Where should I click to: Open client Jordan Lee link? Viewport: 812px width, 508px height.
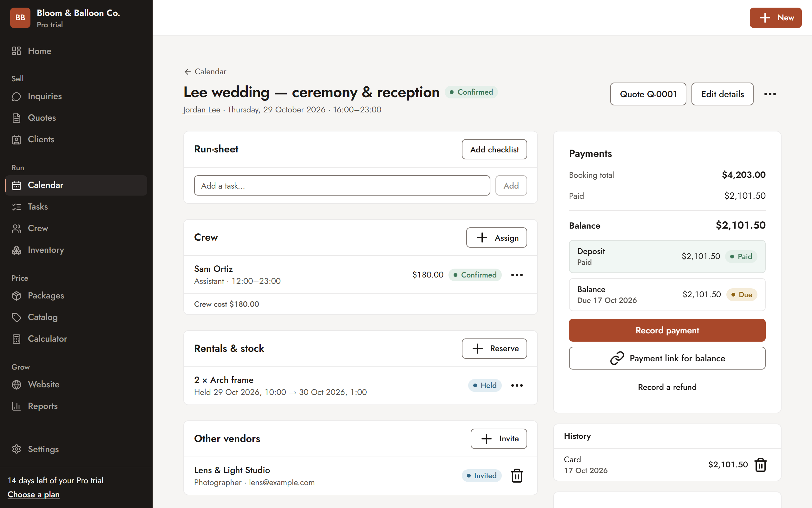tap(202, 110)
